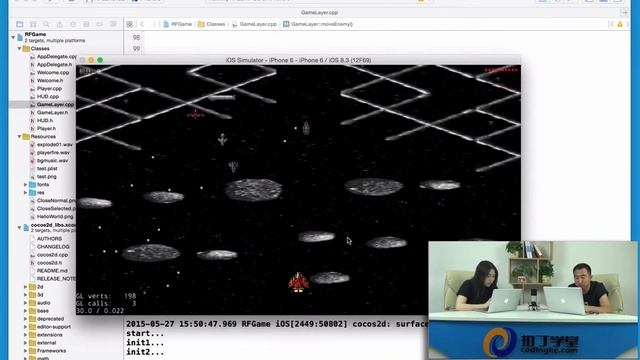
Task: Open GameLayer::moveEnemy() in jump bar
Action: (318, 24)
